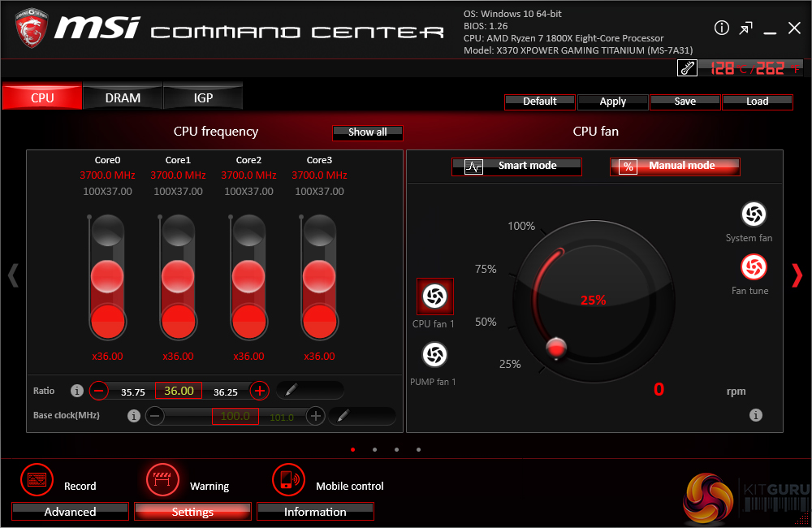Image resolution: width=812 pixels, height=528 pixels.
Task: Open the Advanced tab
Action: click(x=70, y=512)
